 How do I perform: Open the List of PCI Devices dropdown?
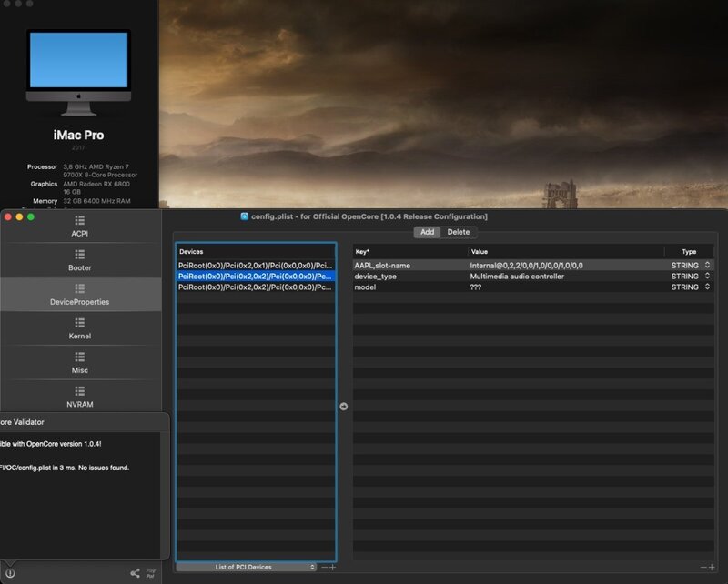click(x=247, y=567)
